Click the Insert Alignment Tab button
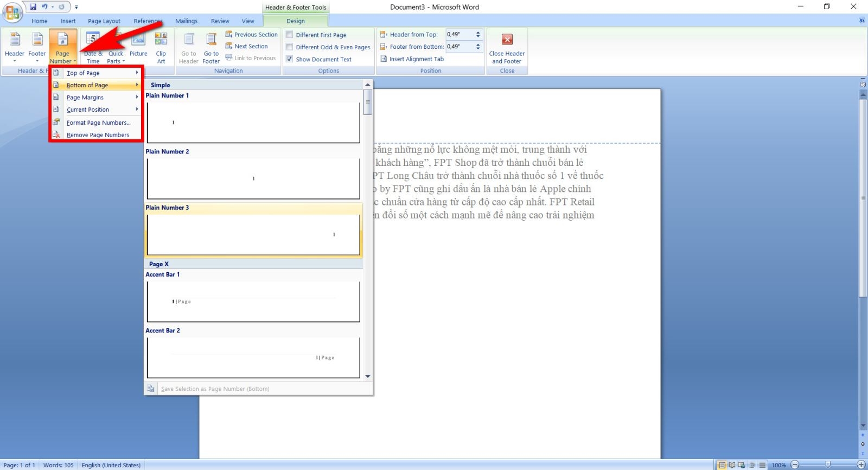868x470 pixels. 412,59
